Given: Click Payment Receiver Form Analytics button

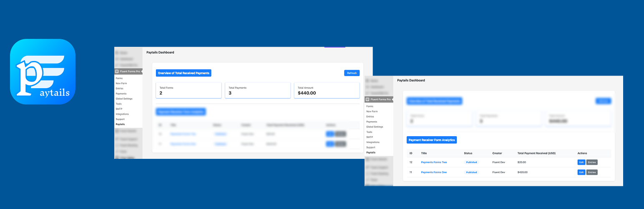Looking at the screenshot, I should 432,140.
